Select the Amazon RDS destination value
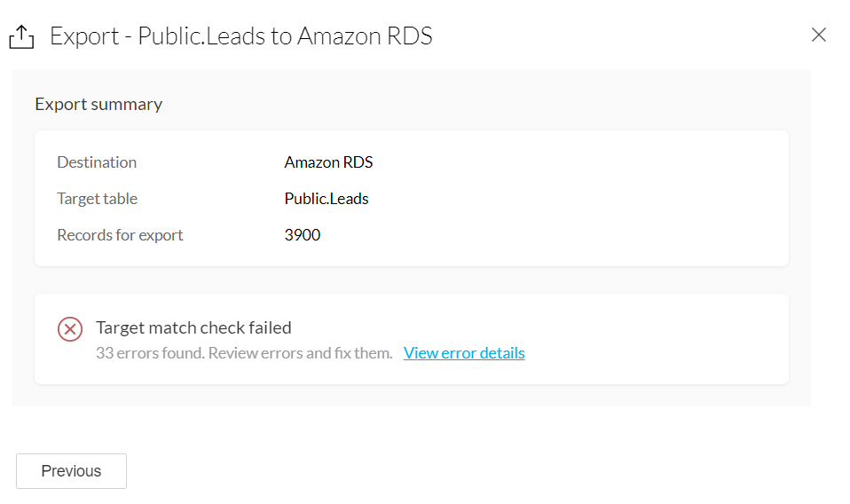Screen dimensions: 850x504 [x=328, y=162]
